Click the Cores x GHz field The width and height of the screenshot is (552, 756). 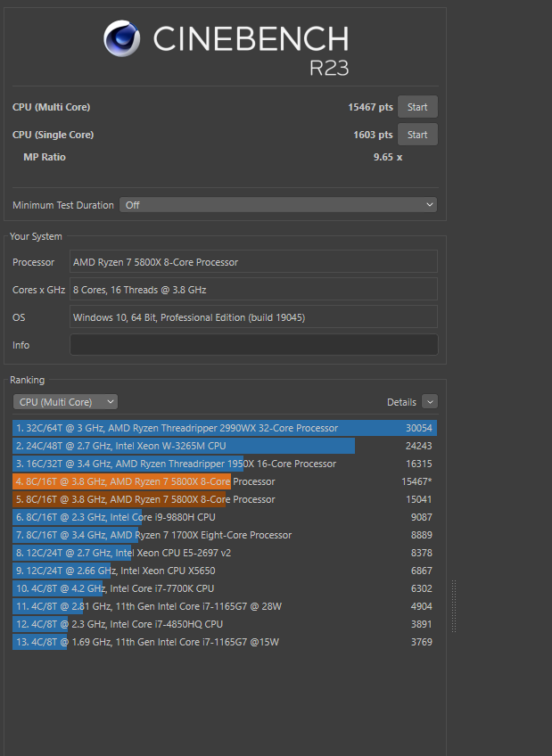coord(253,289)
